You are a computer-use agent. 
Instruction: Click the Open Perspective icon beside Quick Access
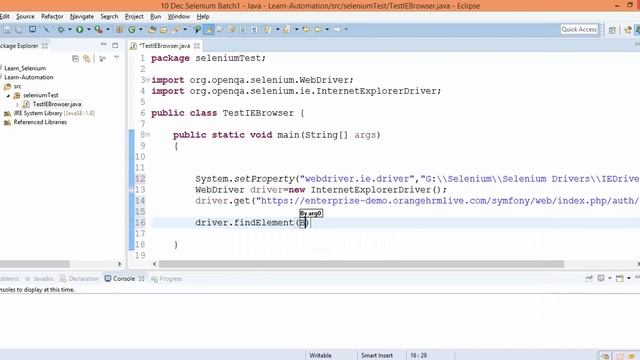click(612, 30)
